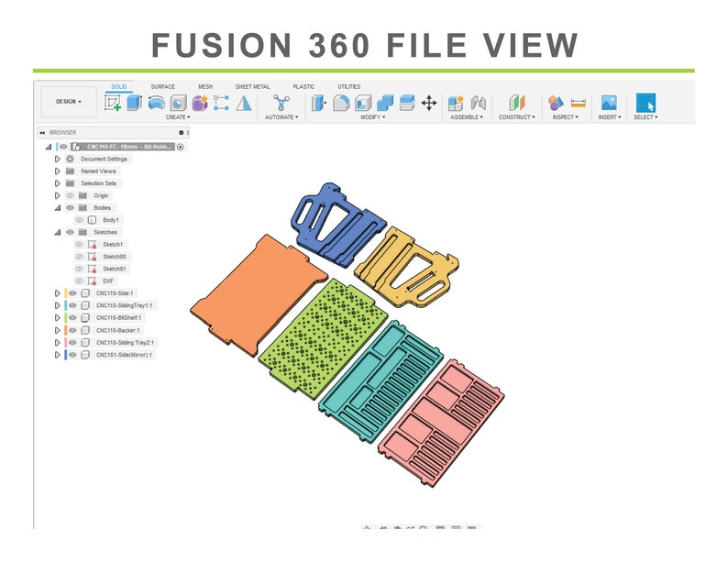Expand the Selection Sets folder

point(57,183)
